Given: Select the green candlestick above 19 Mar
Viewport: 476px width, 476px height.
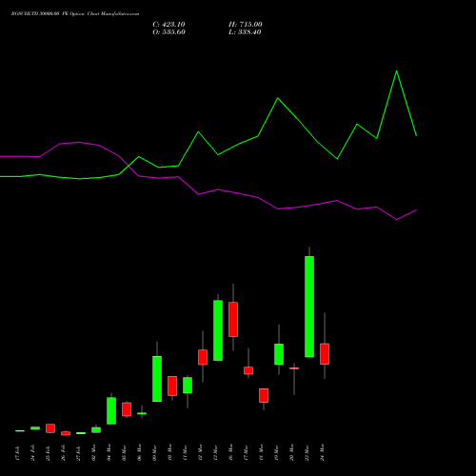Looking at the screenshot, I should 279,354.
